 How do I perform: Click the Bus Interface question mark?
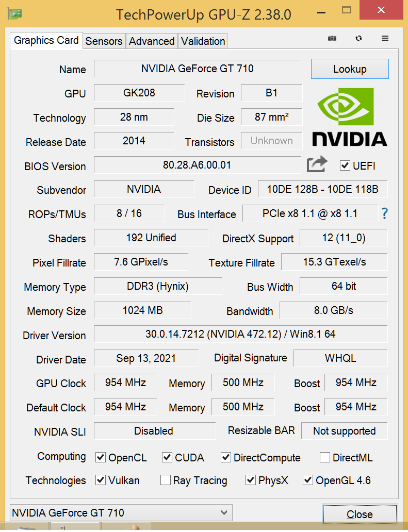tap(385, 213)
